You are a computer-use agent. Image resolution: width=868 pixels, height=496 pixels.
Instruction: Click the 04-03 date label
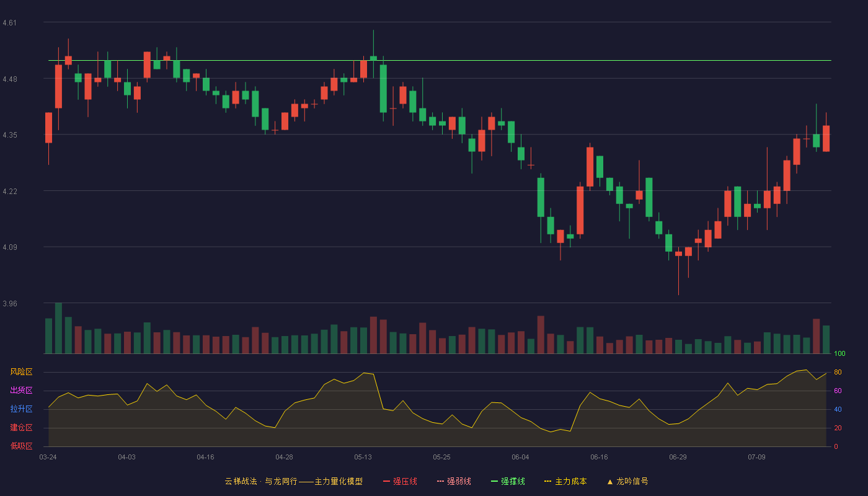126,457
